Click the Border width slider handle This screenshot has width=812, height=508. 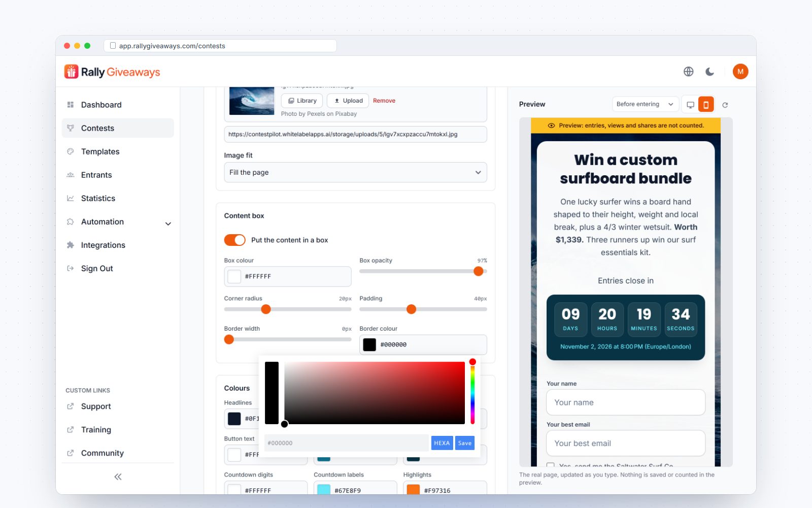(229, 339)
